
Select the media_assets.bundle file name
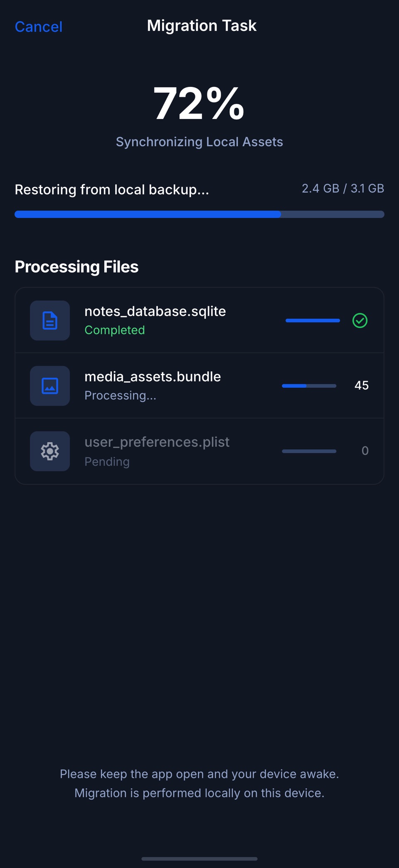(x=153, y=377)
